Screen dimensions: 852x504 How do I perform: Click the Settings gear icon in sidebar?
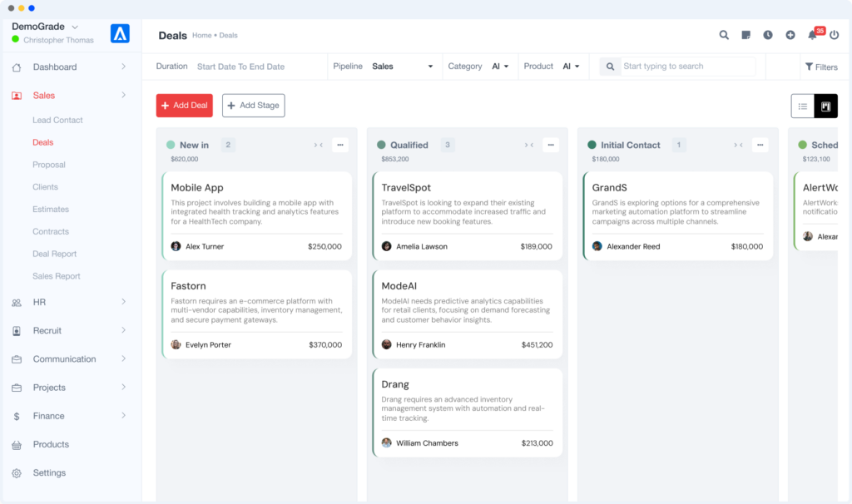click(x=17, y=473)
